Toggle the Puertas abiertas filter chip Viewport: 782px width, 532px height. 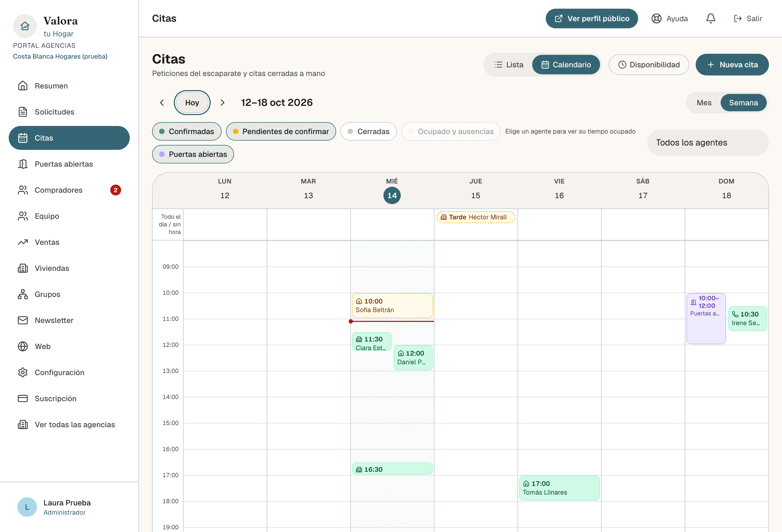pos(193,154)
